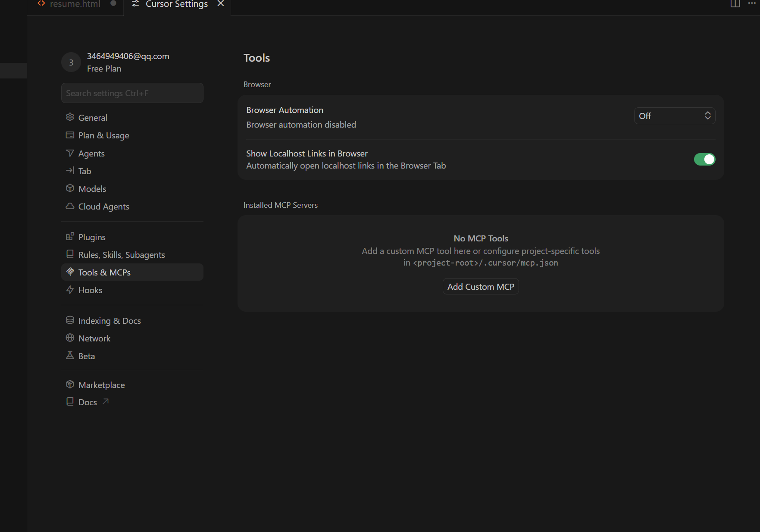The image size is (760, 532).
Task: Click the Docs external link arrow
Action: click(x=106, y=402)
